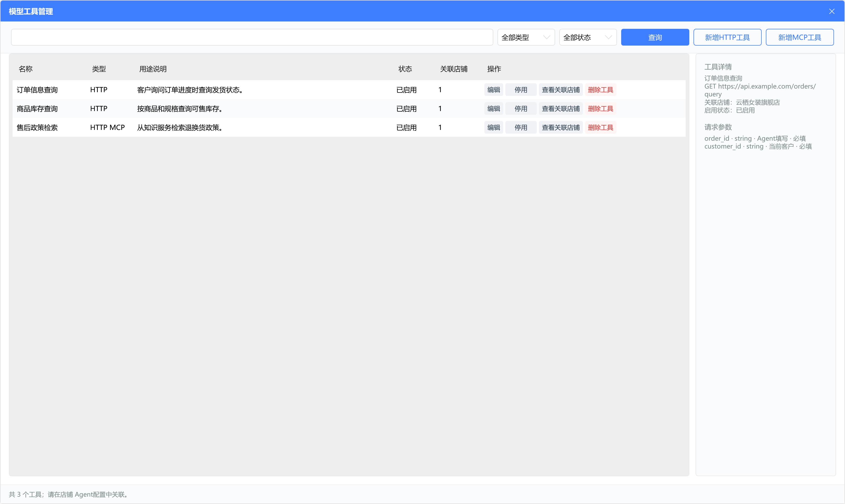Click the 工具详情 heading
The height and width of the screenshot is (504, 845).
pos(718,67)
